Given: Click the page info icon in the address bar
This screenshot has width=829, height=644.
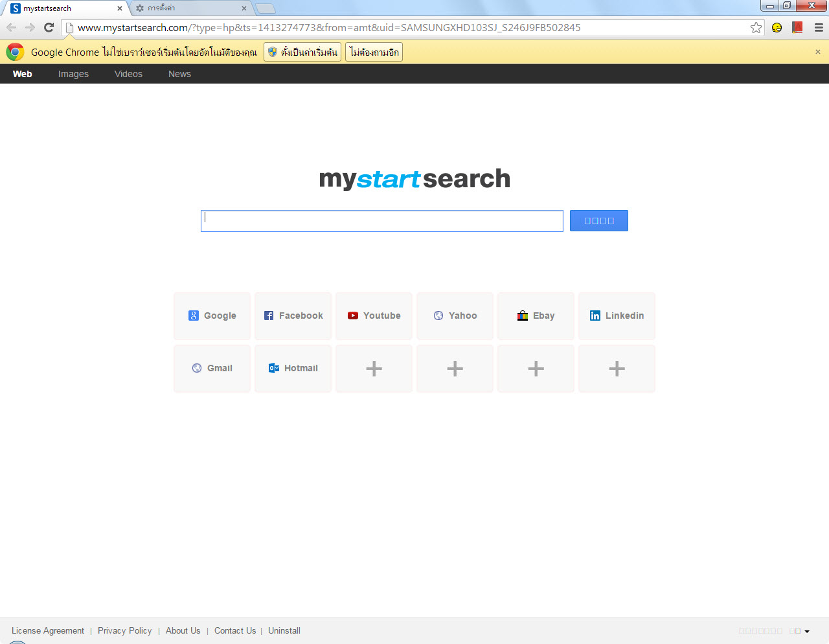Looking at the screenshot, I should tap(69, 27).
